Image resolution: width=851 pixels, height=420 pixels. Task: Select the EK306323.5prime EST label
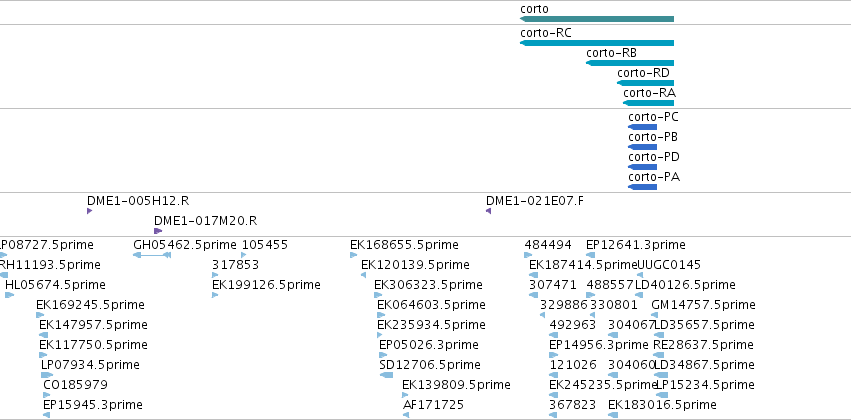[x=428, y=285]
